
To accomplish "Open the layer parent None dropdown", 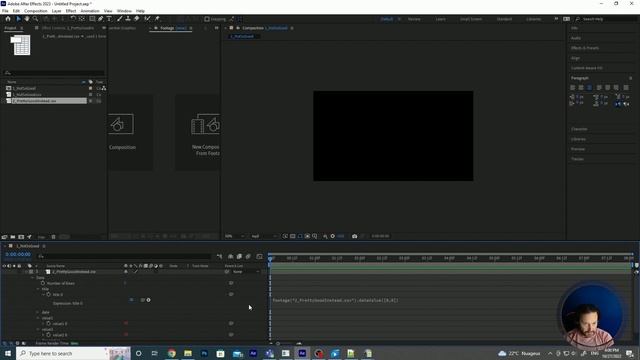I will (246, 271).
